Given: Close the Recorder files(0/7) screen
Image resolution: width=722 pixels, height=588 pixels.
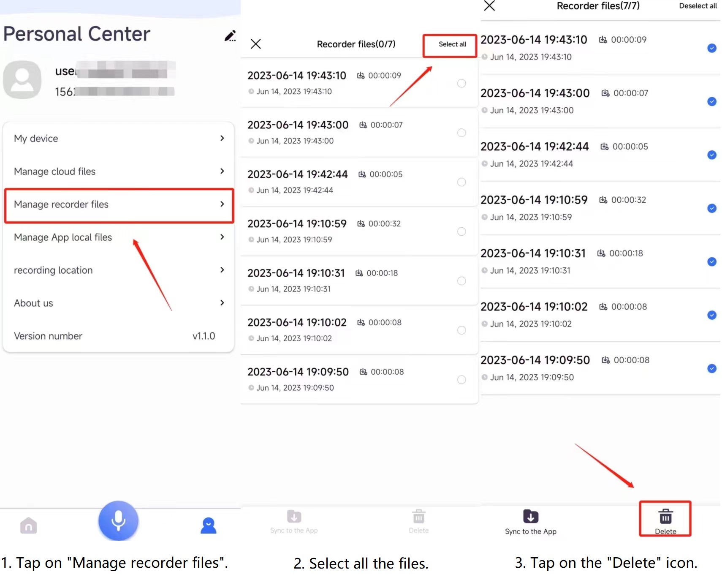Looking at the screenshot, I should (x=256, y=44).
